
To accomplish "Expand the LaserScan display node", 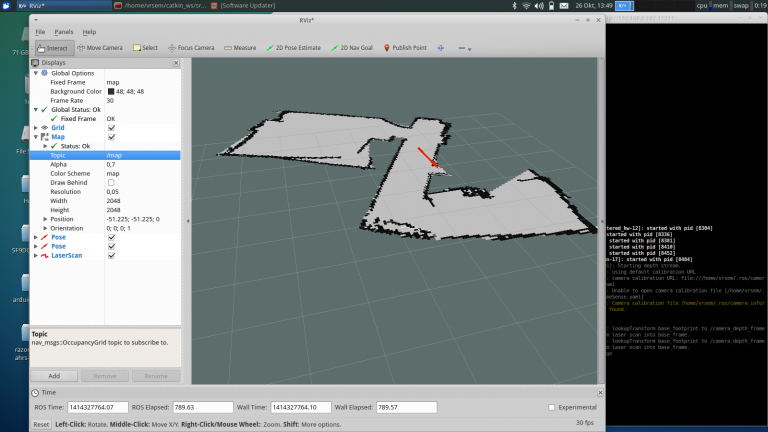I will pyautogui.click(x=36, y=256).
